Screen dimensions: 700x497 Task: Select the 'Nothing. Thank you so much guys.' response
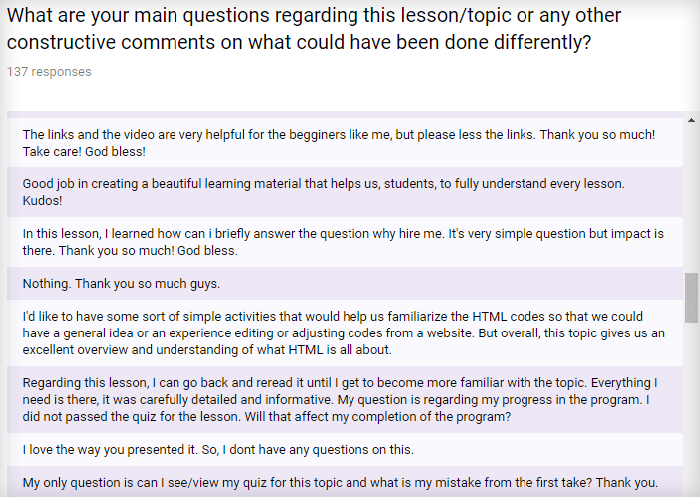345,284
